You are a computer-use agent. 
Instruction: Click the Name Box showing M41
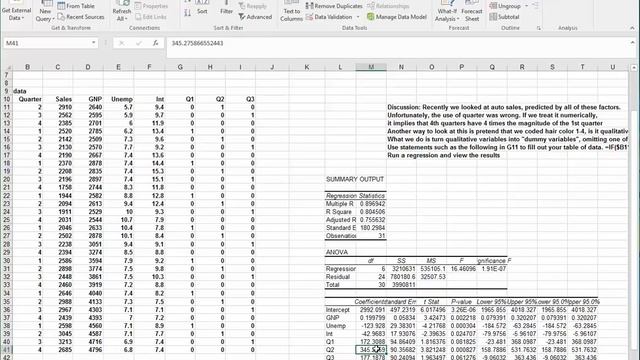click(46, 43)
